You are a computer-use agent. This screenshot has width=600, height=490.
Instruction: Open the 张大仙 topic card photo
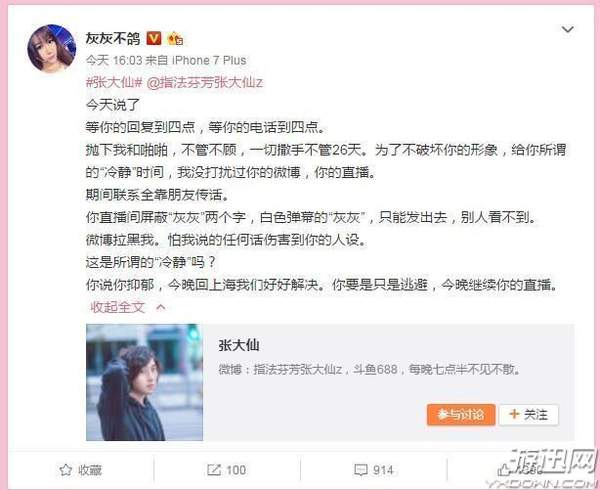pyautogui.click(x=145, y=382)
